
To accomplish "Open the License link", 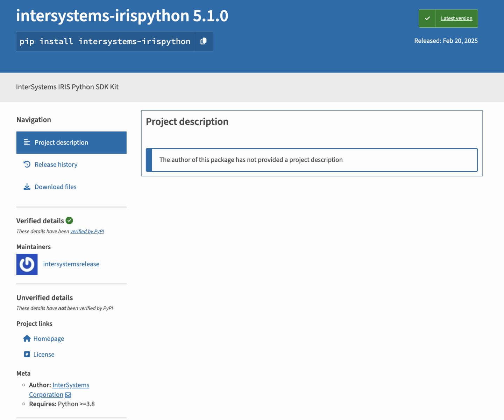I will 44,355.
